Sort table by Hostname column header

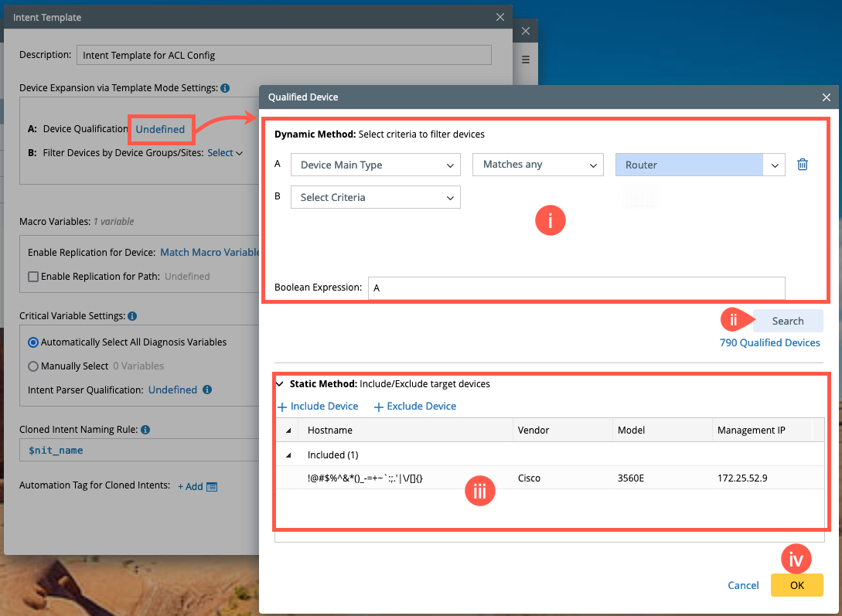(x=330, y=430)
